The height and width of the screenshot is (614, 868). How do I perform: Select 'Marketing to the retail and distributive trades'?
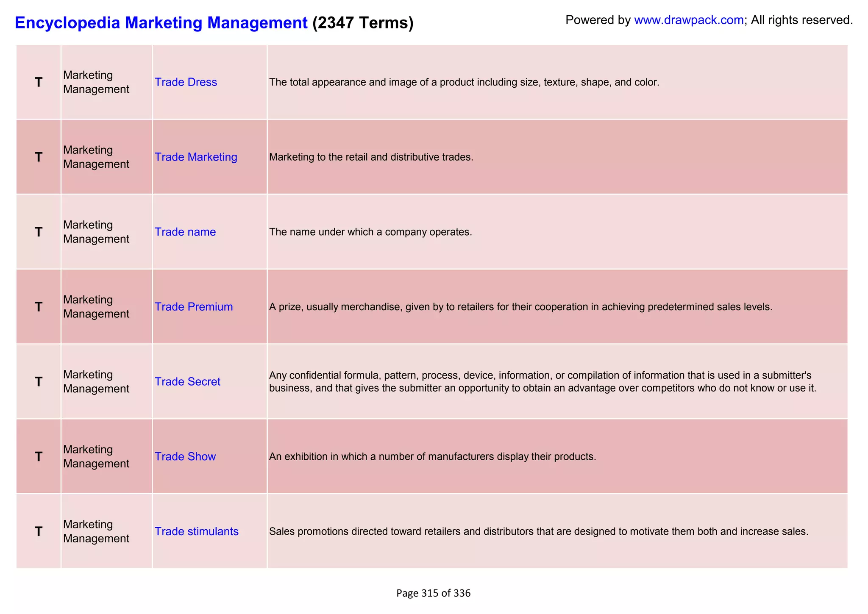[371, 157]
